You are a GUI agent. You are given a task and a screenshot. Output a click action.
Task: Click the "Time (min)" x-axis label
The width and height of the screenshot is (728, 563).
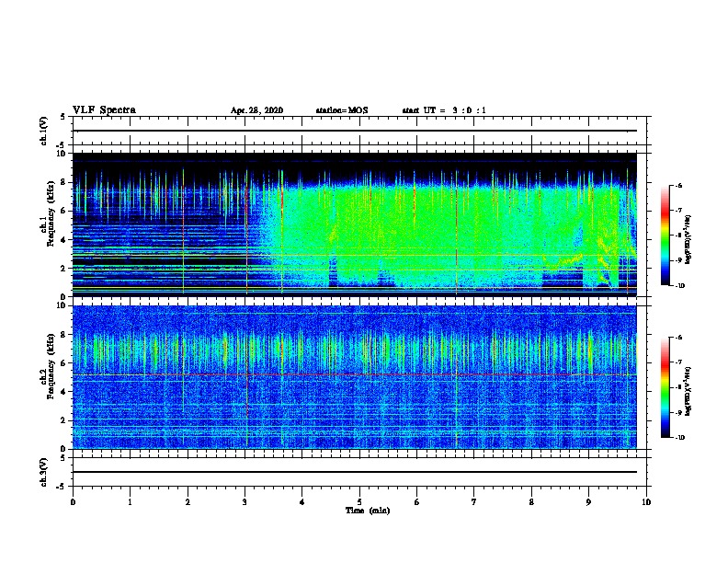[x=368, y=511]
